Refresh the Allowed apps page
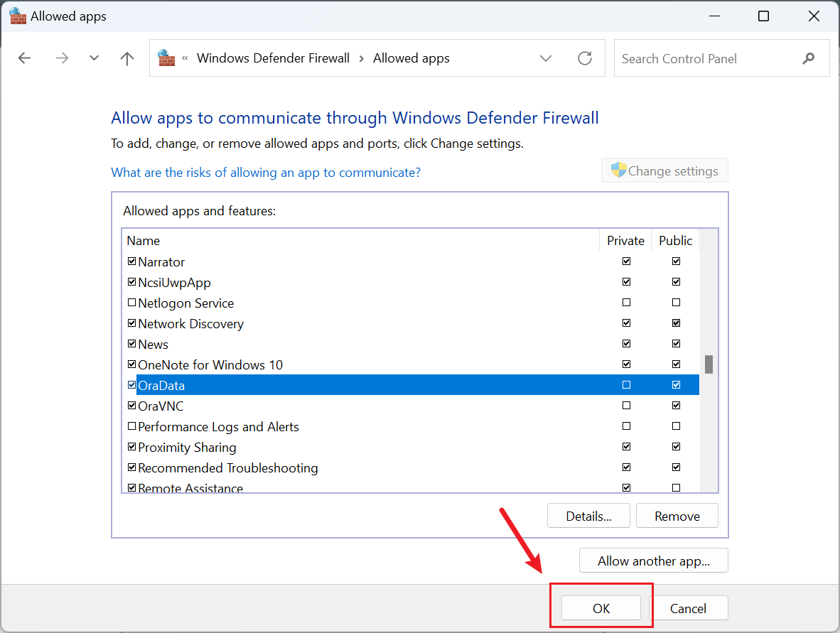The width and height of the screenshot is (840, 633). (584, 58)
